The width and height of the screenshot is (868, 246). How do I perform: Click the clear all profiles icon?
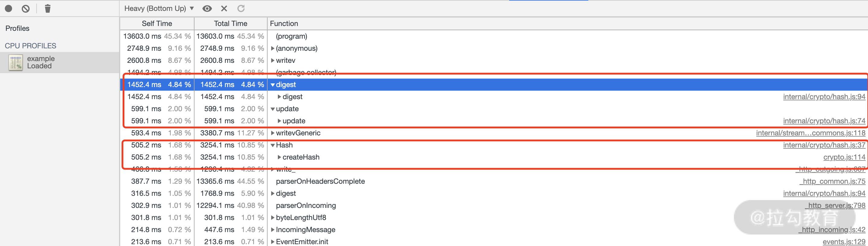tap(26, 8)
